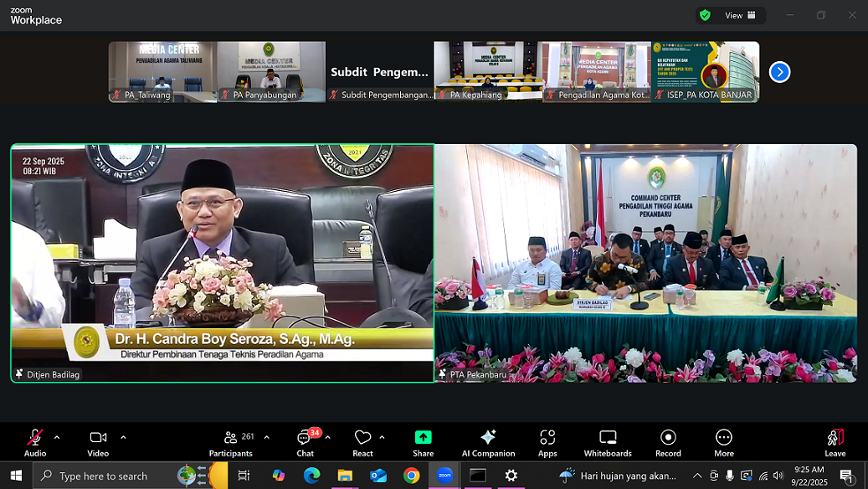Expand the video options arrow
The width and height of the screenshot is (868, 489).
(123, 437)
